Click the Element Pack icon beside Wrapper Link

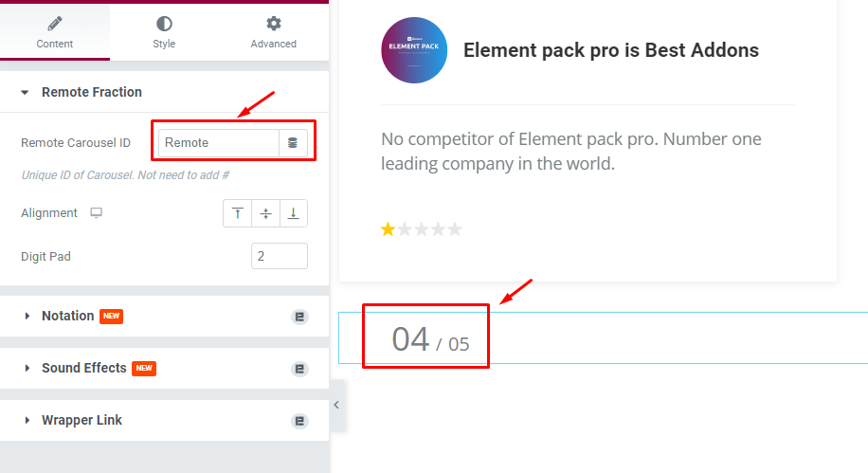click(x=299, y=421)
